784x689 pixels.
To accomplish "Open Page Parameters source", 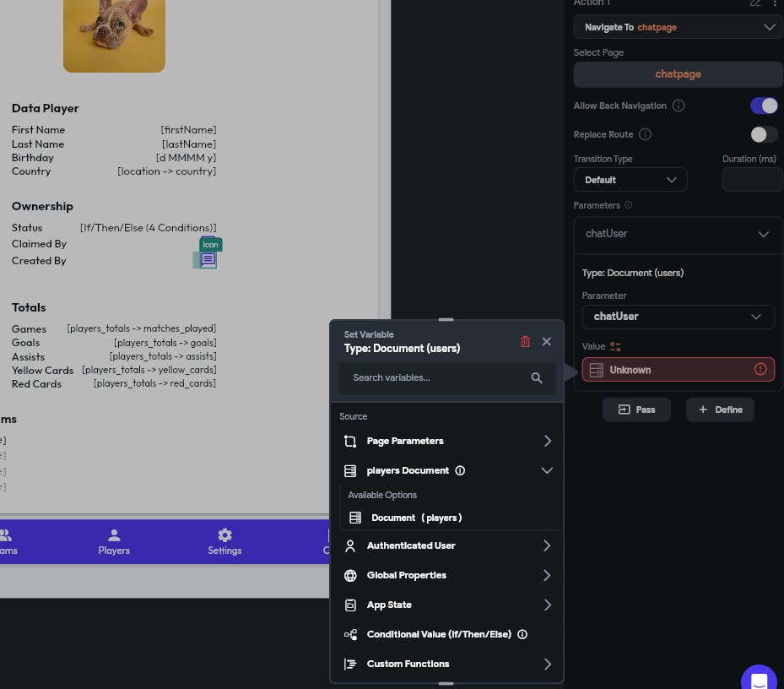I will click(446, 441).
